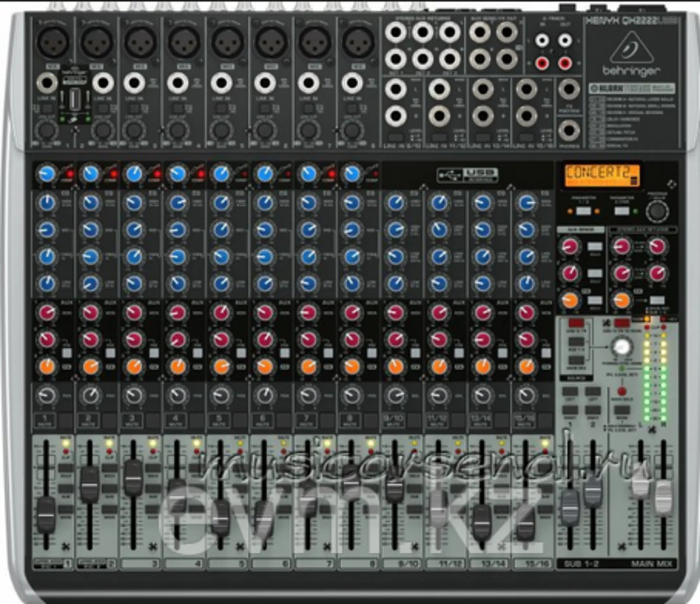The image size is (700, 604).
Task: Click the FX footswitch jack
Action: (569, 89)
